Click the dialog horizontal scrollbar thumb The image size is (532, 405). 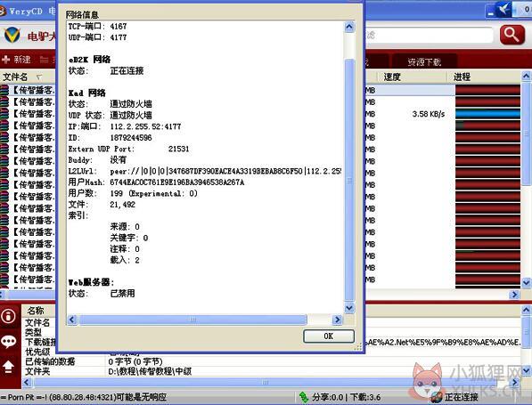coord(192,320)
